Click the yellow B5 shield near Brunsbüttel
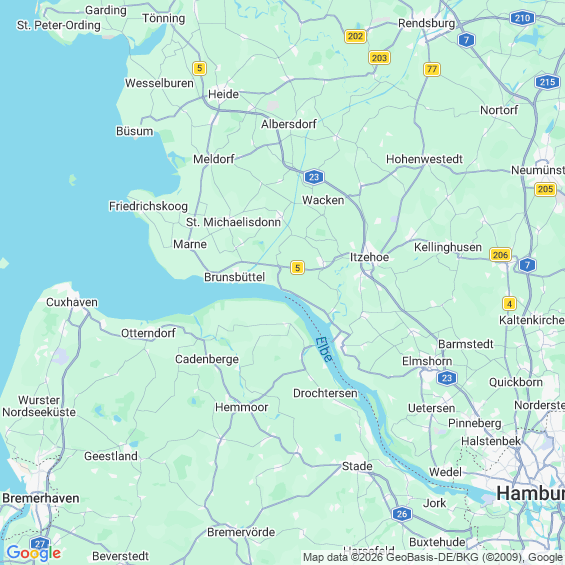 click(x=297, y=267)
